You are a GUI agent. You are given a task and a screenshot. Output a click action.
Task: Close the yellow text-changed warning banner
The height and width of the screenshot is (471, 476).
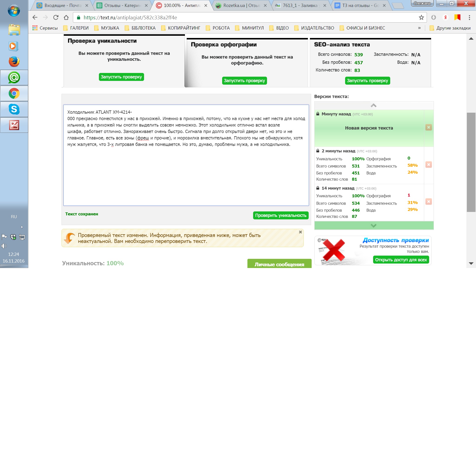point(300,232)
